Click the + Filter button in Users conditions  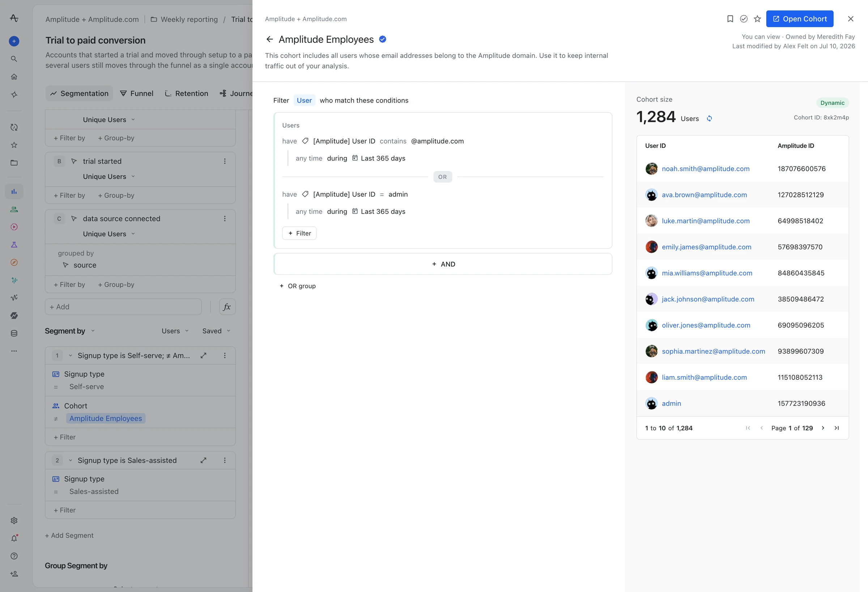299,233
